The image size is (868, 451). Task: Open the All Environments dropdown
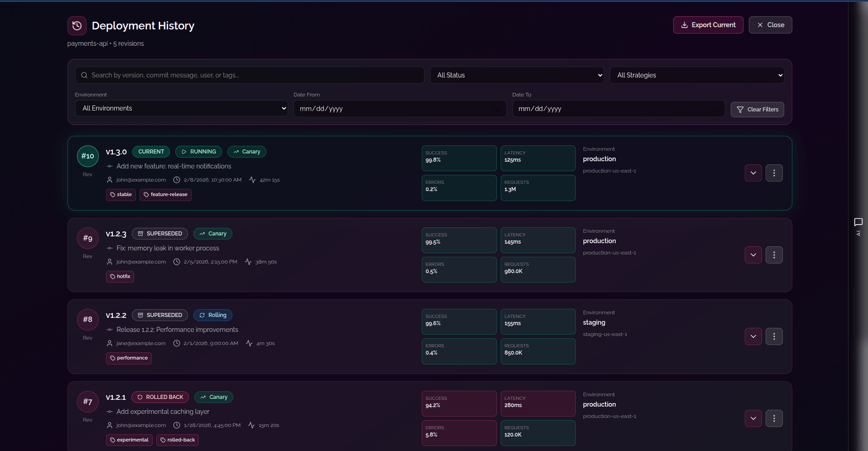(x=181, y=108)
